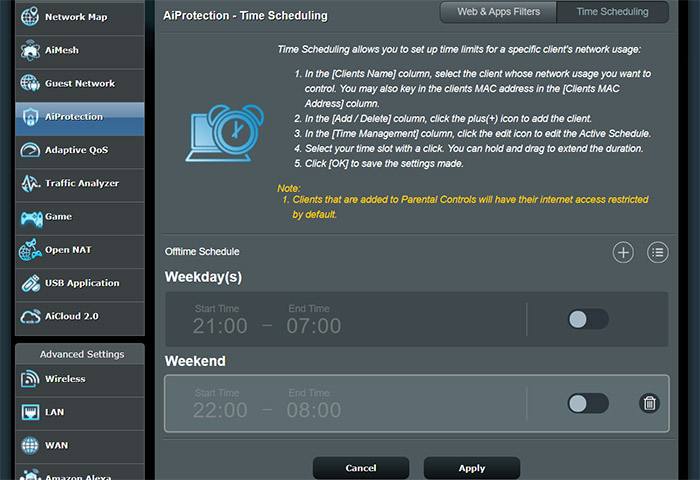Click the Traffic Analyzer waveform icon

pyautogui.click(x=30, y=183)
